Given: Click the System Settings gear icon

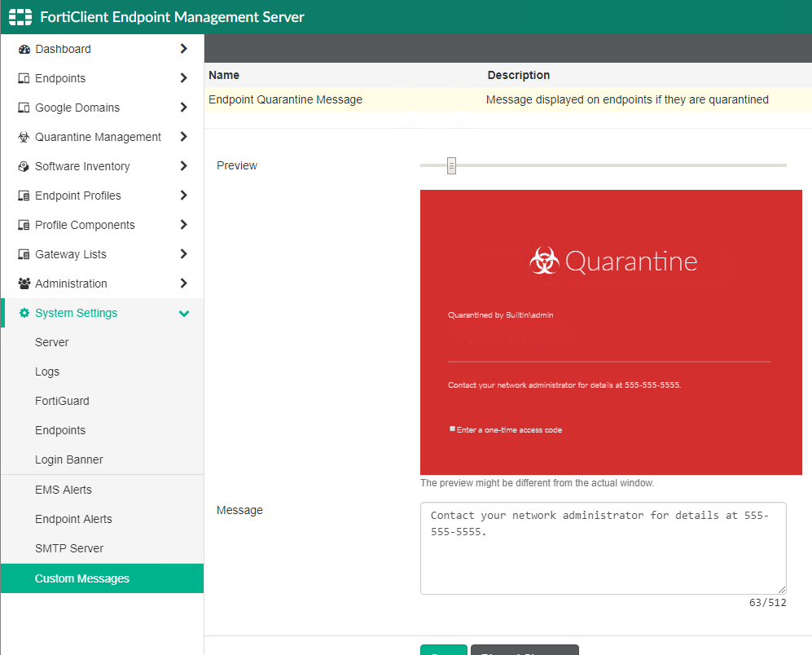Looking at the screenshot, I should [x=24, y=313].
